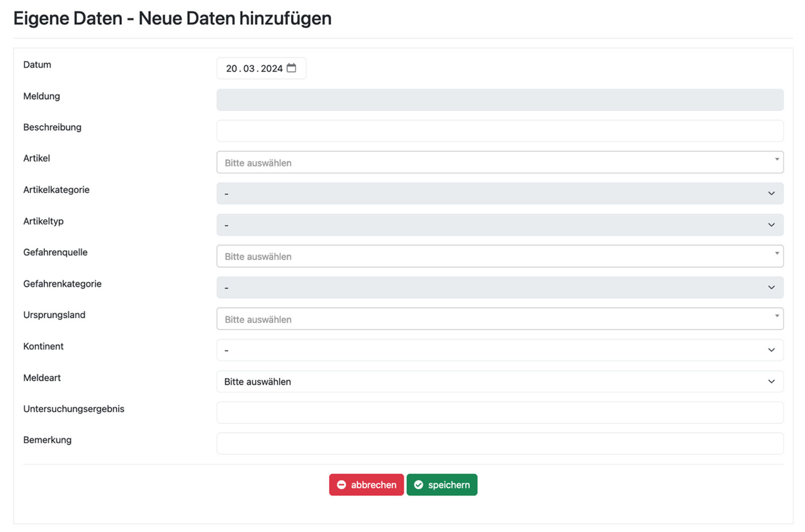The height and width of the screenshot is (532, 805).
Task: Expand the Artikelkategorie dropdown
Action: (500, 194)
